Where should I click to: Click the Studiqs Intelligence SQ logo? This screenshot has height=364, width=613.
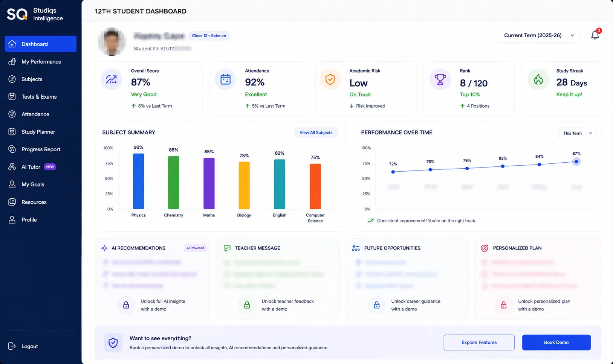(x=17, y=14)
